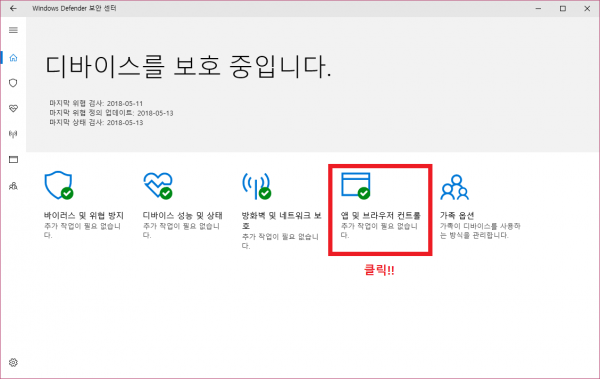Open app and browser control sidebar icon
Image resolution: width=600 pixels, height=379 pixels.
(x=13, y=159)
